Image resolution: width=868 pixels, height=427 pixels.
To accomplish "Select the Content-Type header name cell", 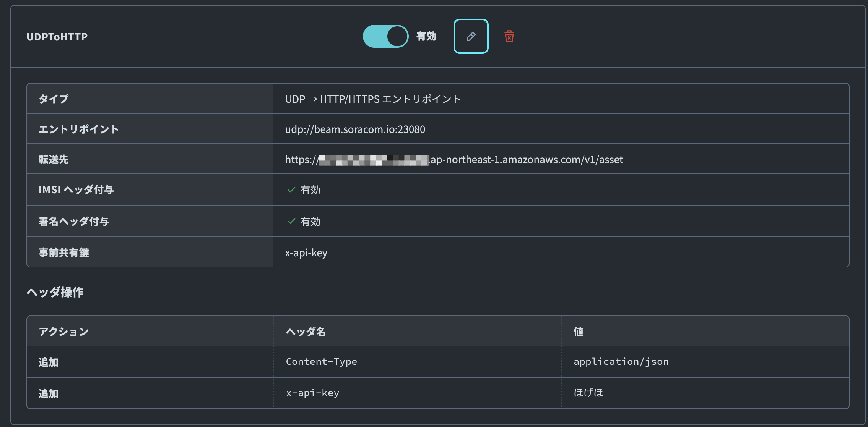I will (321, 362).
